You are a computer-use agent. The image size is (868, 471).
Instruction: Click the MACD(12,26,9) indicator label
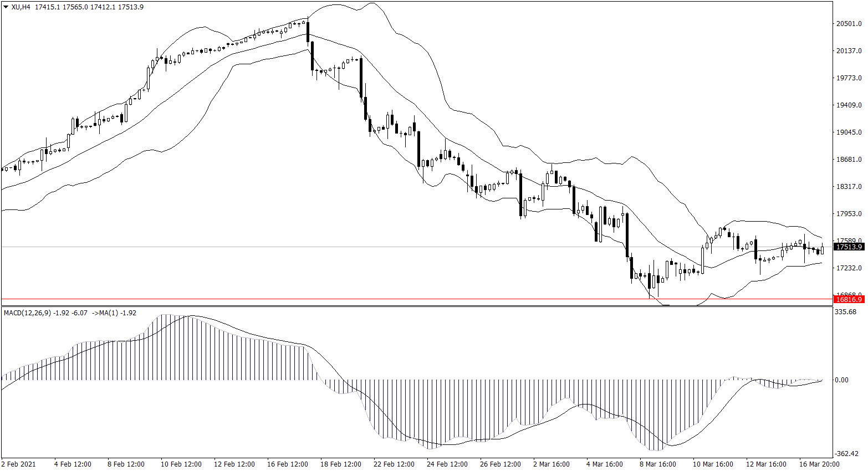click(x=27, y=313)
